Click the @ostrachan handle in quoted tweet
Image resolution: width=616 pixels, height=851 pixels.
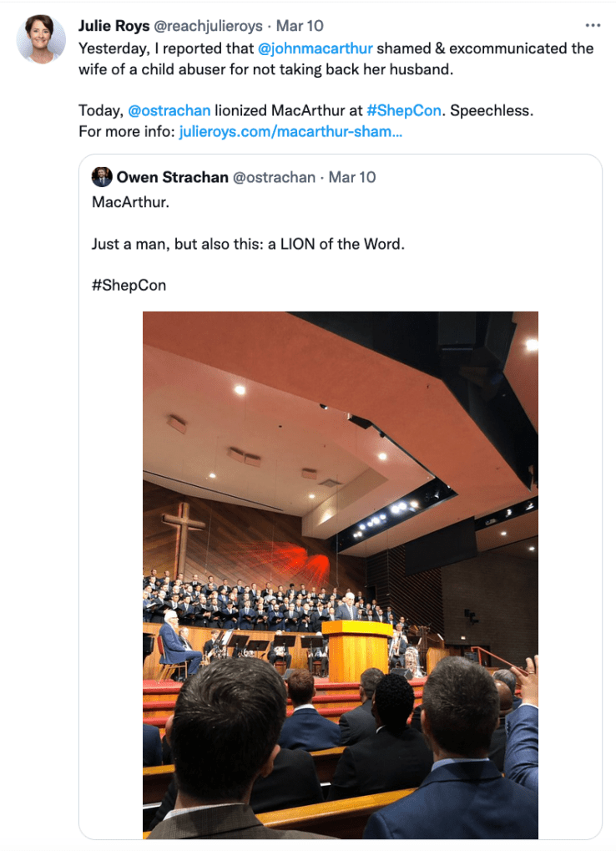click(274, 177)
